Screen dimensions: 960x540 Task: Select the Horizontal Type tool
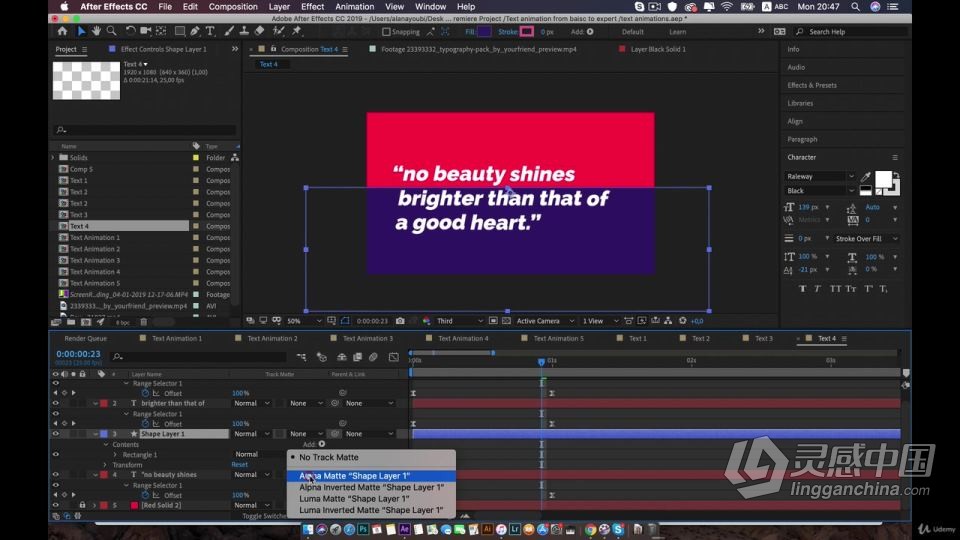click(210, 31)
